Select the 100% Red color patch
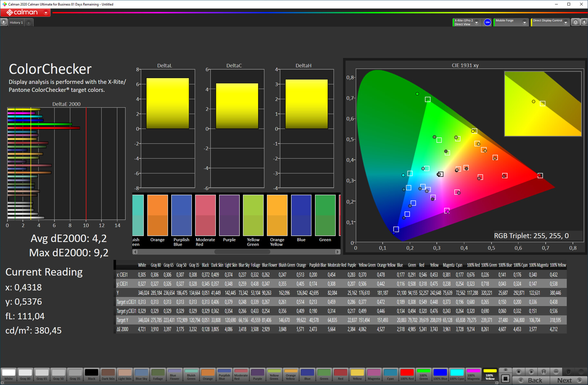The width and height of the screenshot is (588, 385). (407, 374)
